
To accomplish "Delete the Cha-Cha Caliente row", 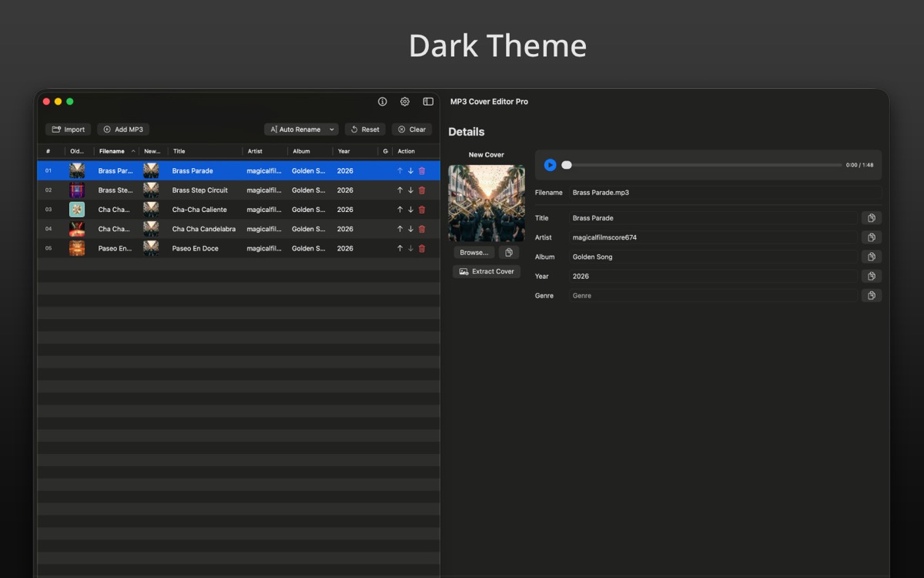I will tap(422, 210).
